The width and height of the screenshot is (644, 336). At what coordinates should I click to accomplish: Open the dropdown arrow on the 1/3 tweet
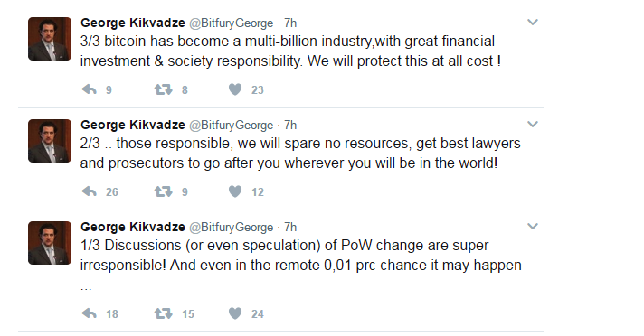point(532,227)
